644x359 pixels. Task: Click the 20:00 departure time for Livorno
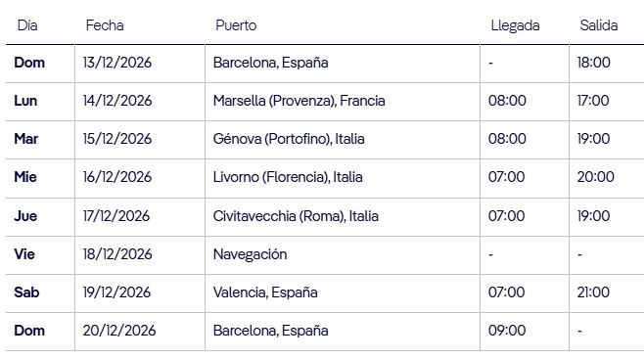pyautogui.click(x=595, y=177)
